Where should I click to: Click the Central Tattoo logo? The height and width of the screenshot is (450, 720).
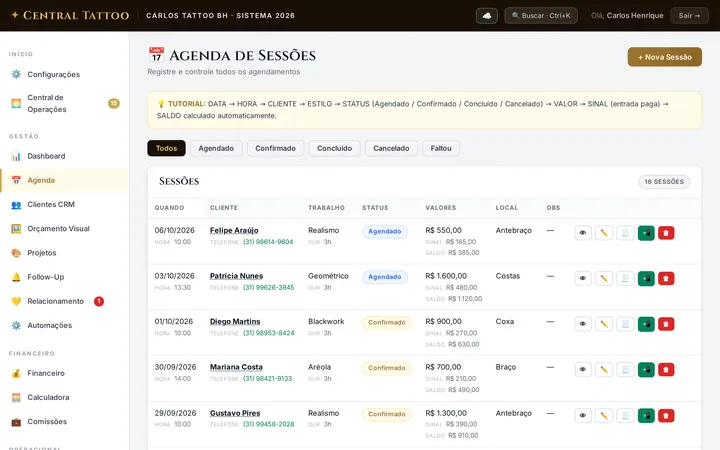pos(70,16)
